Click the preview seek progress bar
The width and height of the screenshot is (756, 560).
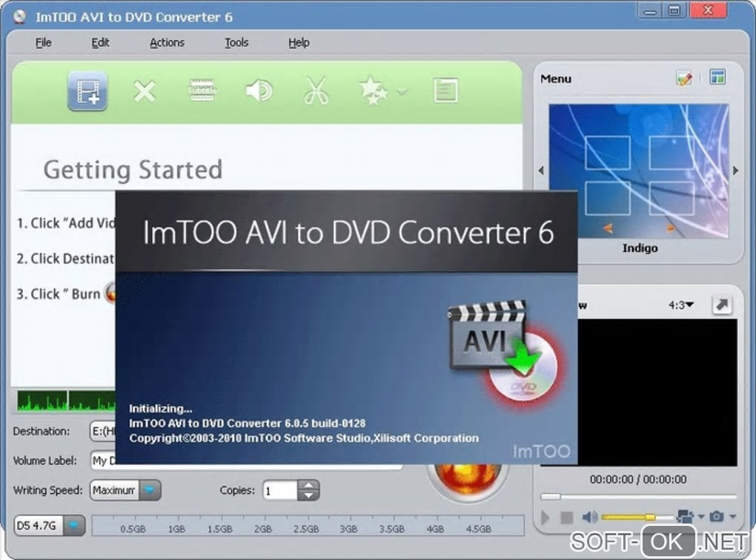coord(638,496)
